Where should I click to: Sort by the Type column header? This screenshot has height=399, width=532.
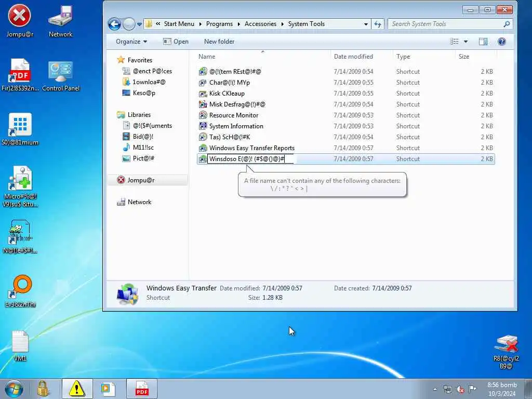403,57
